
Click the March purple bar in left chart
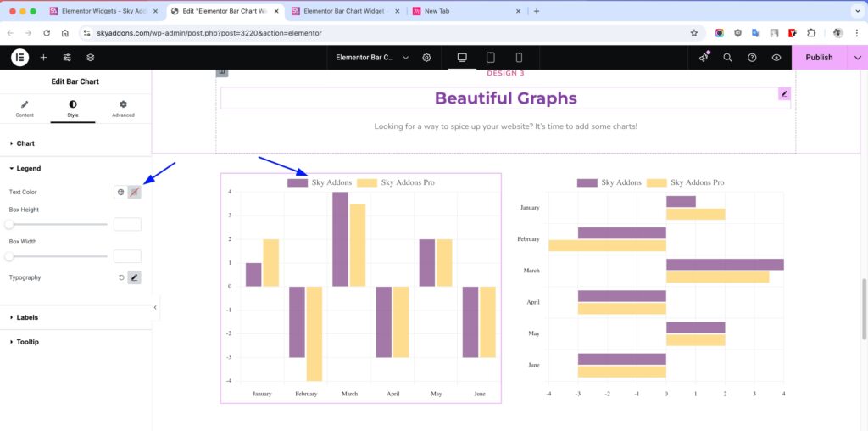341,238
